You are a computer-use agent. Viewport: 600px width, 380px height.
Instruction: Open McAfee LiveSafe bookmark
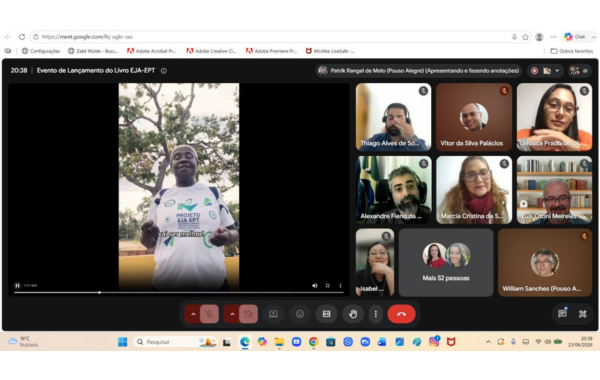[x=330, y=51]
